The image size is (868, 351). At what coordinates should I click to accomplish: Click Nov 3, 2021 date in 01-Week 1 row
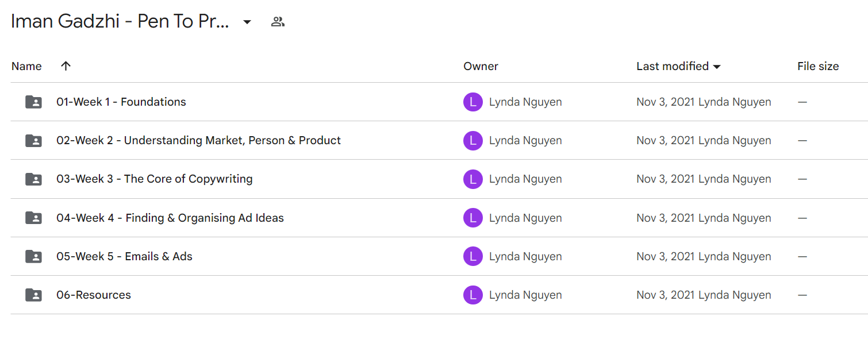pyautogui.click(x=666, y=102)
